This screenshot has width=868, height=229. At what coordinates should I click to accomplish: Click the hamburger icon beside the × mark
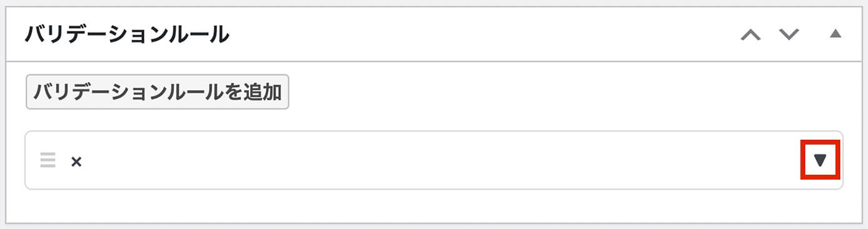pyautogui.click(x=48, y=161)
